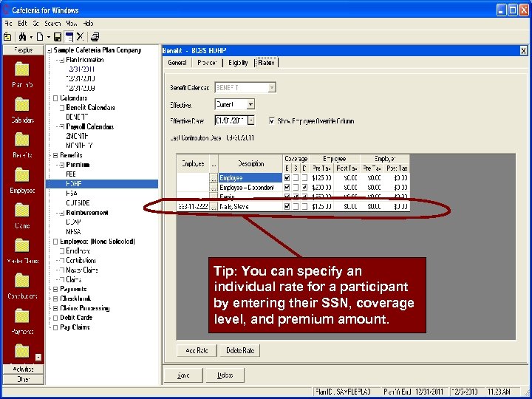Open the Edit menu
Image resolution: width=532 pixels, height=399 pixels.
[22, 24]
